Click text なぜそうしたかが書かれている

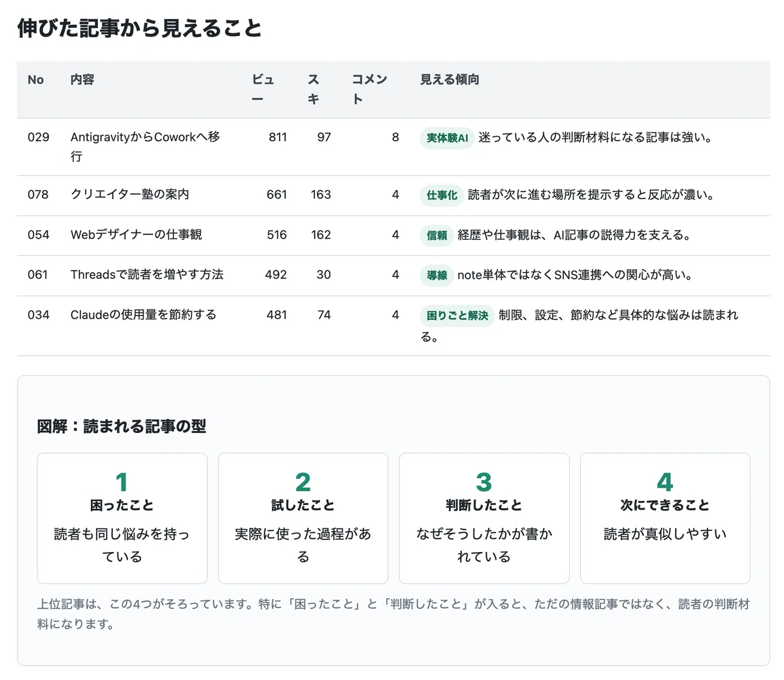click(x=484, y=545)
